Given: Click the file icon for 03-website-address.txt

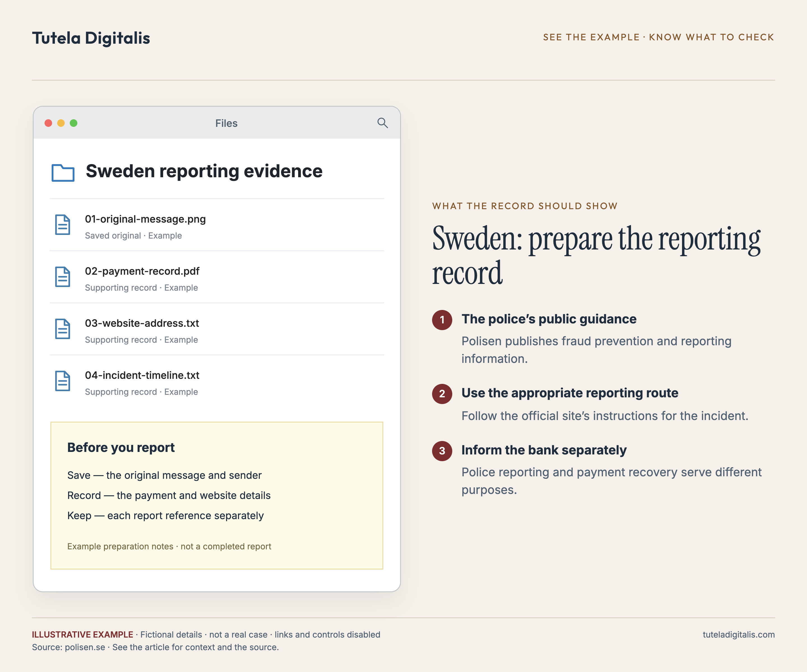Looking at the screenshot, I should coord(63,329).
